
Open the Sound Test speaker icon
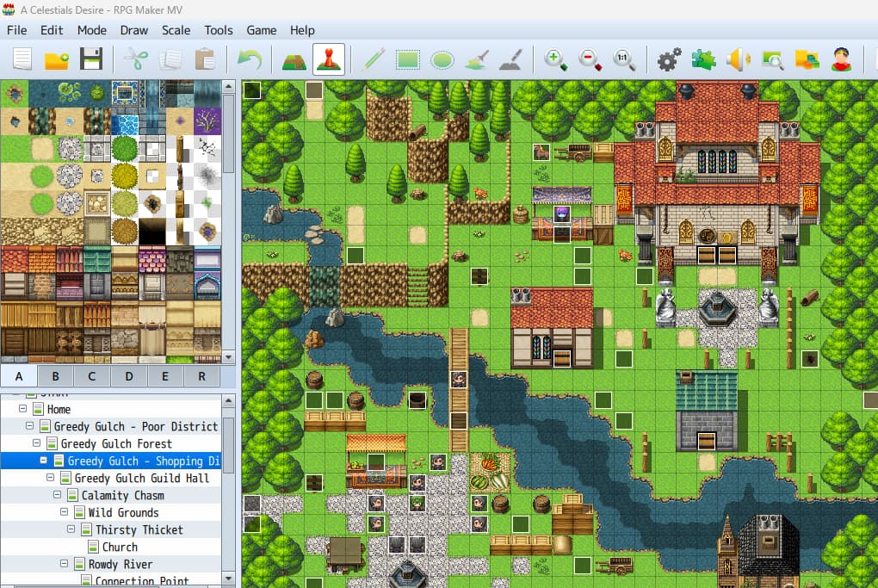click(738, 59)
